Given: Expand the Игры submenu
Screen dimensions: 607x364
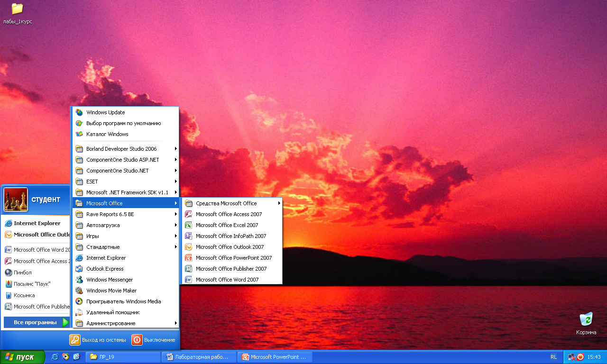Looking at the screenshot, I should tap(126, 236).
